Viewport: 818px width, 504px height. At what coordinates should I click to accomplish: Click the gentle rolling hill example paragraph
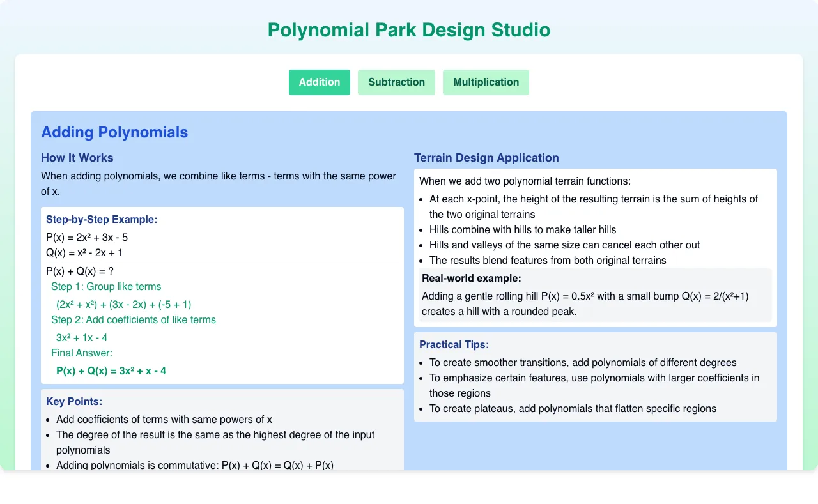pos(585,304)
